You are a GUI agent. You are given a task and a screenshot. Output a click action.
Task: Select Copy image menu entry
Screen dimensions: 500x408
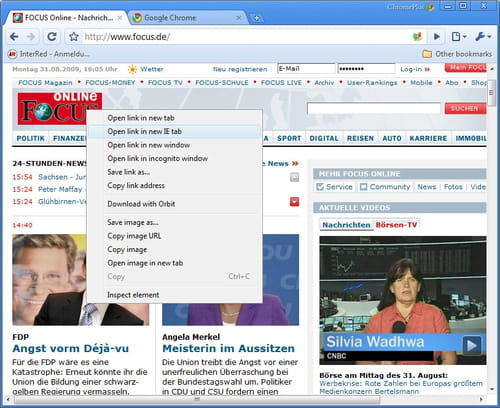click(174, 250)
